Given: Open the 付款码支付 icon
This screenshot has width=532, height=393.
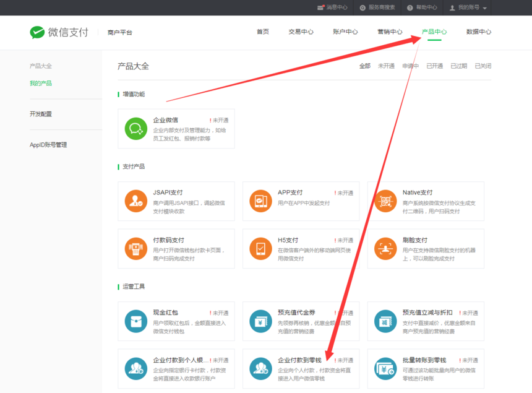Looking at the screenshot, I should coord(135,249).
